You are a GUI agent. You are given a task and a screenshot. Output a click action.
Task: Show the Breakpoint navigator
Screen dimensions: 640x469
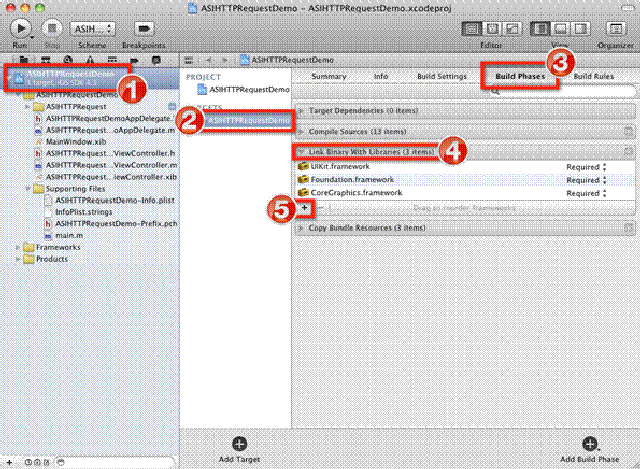pos(134,60)
